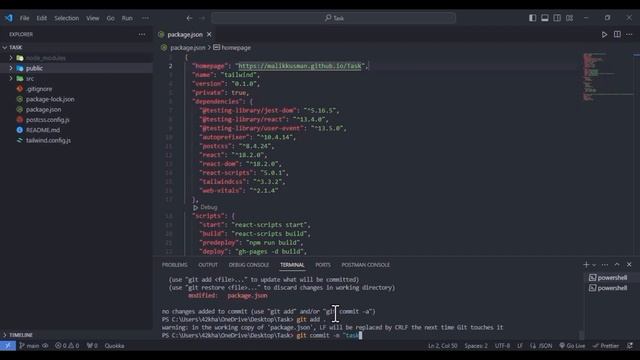The width and height of the screenshot is (640, 360).
Task: Maximize the panel with the up chevron
Action: (x=617, y=265)
